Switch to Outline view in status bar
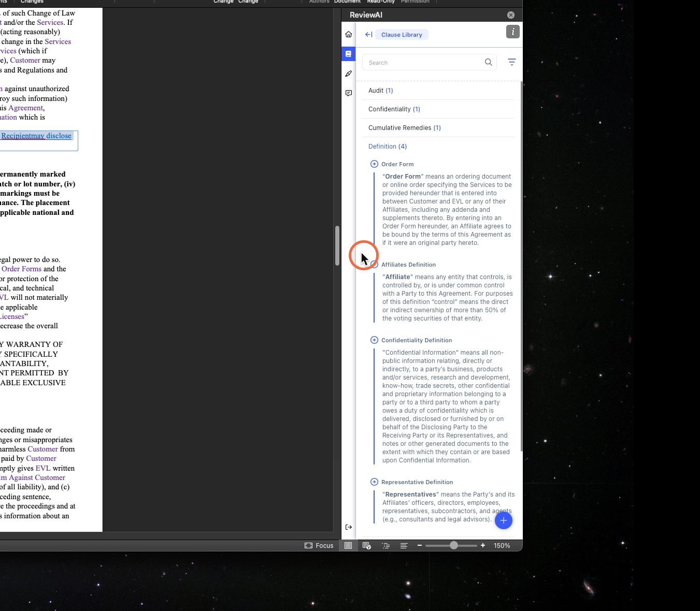 [385, 546]
